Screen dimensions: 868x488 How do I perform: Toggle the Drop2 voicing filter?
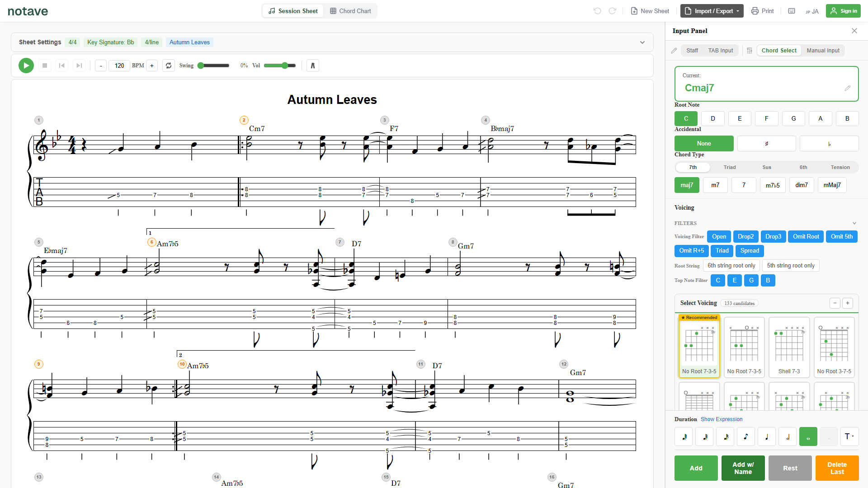(x=745, y=237)
